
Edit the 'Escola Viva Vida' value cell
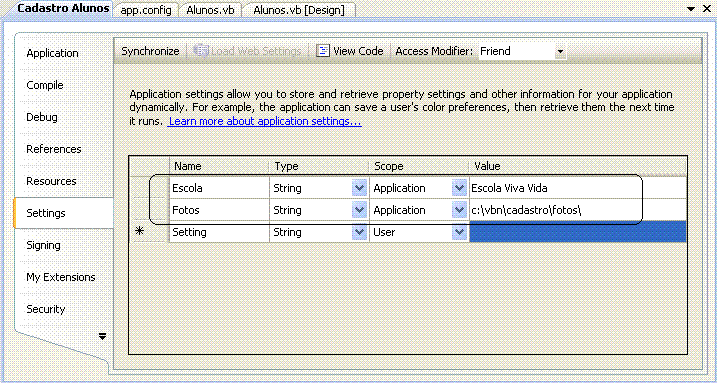pos(578,188)
